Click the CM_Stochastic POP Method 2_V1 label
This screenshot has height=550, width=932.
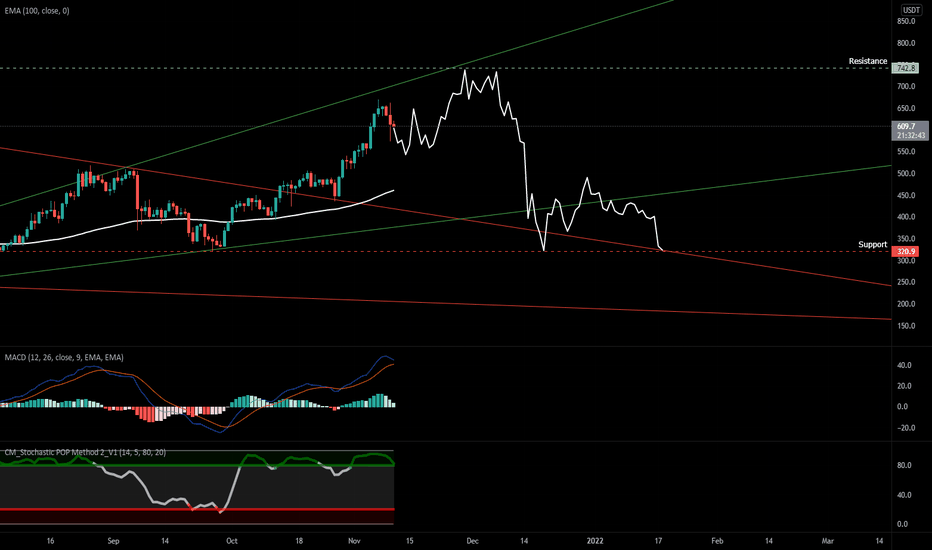pos(85,452)
